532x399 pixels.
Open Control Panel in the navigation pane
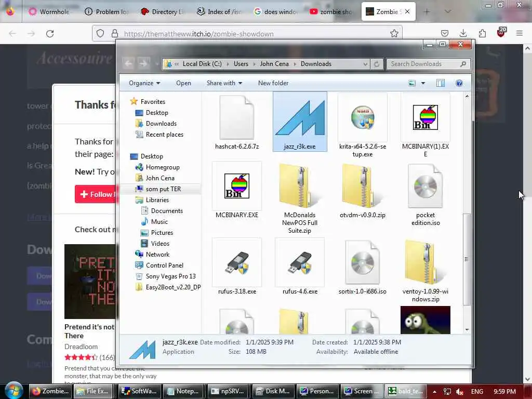click(x=165, y=265)
